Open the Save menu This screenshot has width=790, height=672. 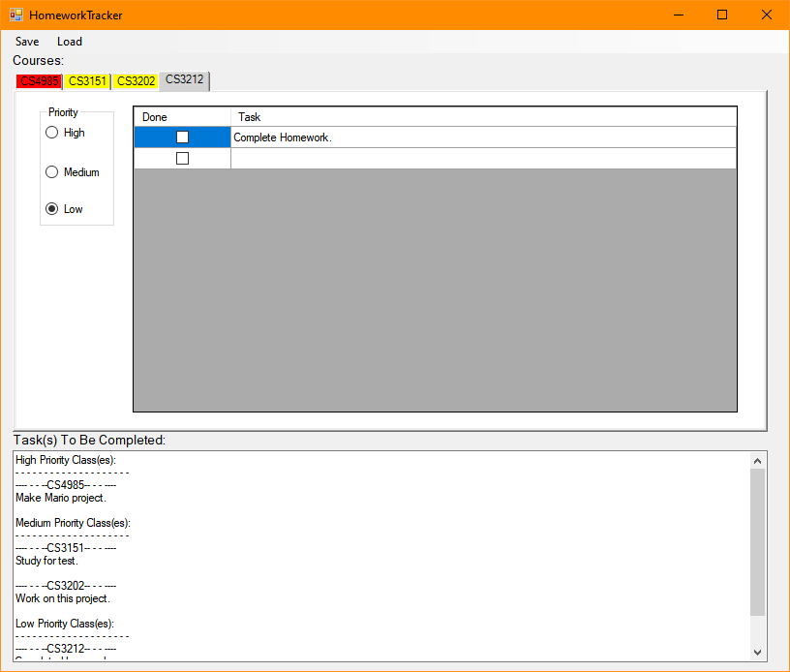coord(27,42)
